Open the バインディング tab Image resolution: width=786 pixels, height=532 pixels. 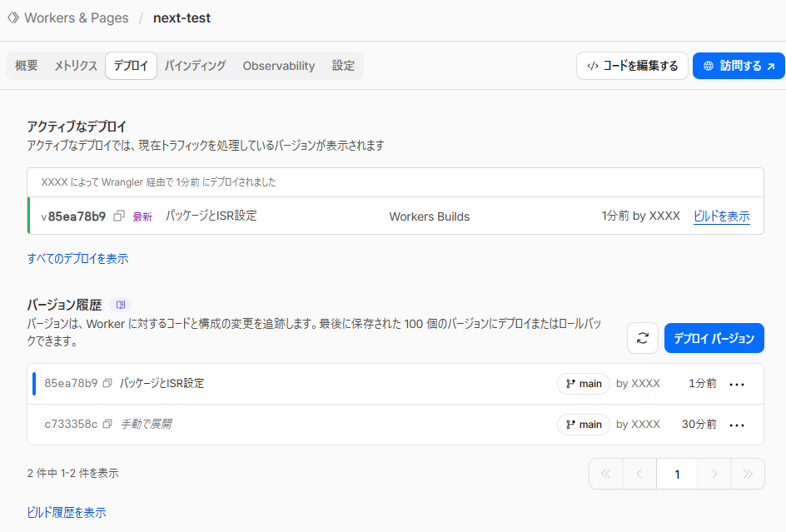pyautogui.click(x=195, y=66)
